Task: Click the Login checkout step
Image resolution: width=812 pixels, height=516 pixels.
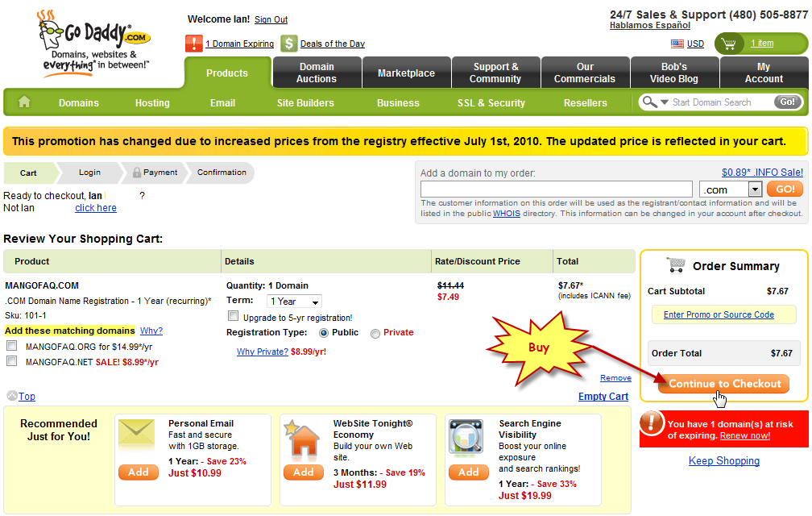Action: click(89, 173)
